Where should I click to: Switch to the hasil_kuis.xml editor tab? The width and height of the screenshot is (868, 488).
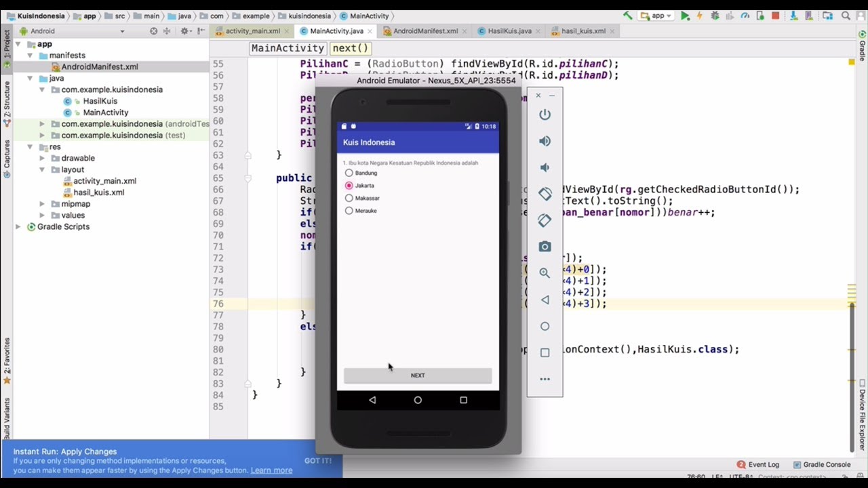coord(583,31)
